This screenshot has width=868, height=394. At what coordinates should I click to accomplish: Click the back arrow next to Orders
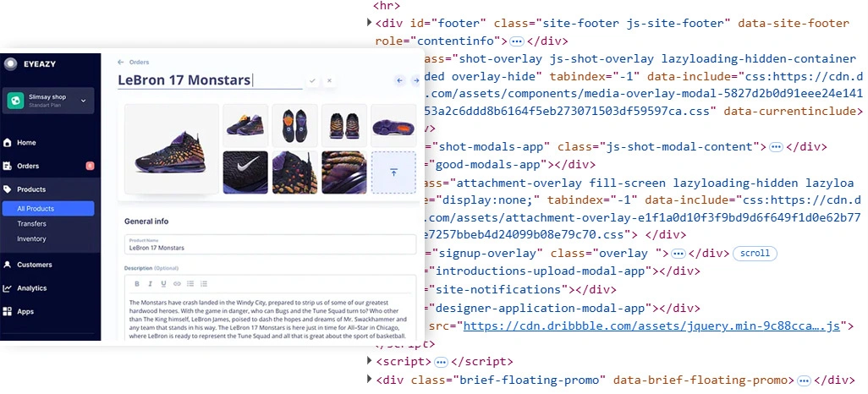121,62
